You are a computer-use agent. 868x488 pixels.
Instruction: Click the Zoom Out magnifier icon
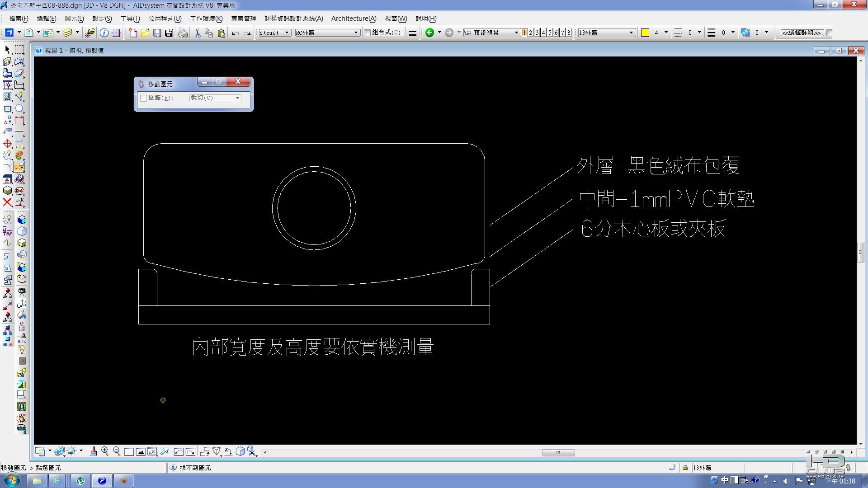pos(117,451)
